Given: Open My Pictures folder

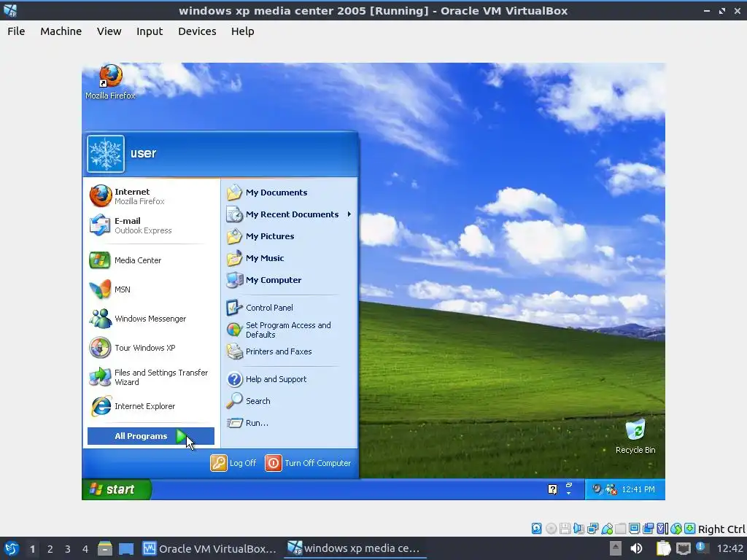Looking at the screenshot, I should click(x=289, y=236).
